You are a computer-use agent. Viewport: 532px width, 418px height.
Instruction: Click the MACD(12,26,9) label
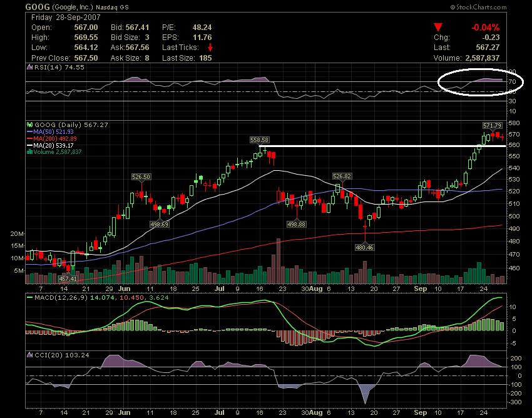(x=61, y=298)
